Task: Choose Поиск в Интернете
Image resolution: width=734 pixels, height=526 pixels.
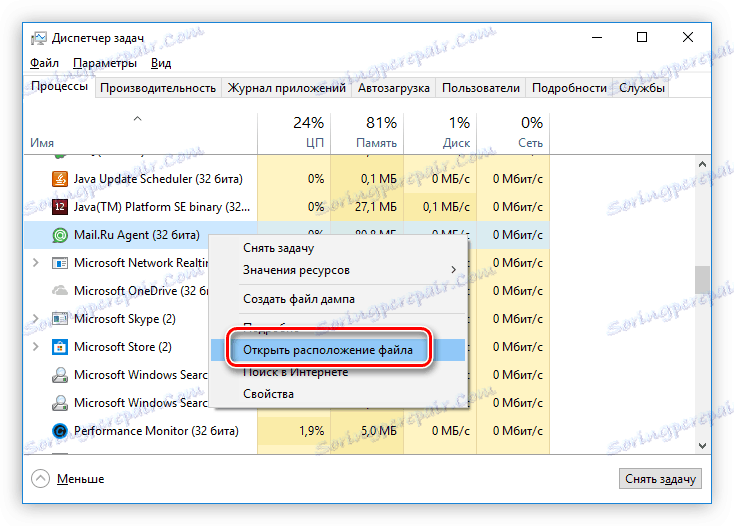Action: point(339,373)
